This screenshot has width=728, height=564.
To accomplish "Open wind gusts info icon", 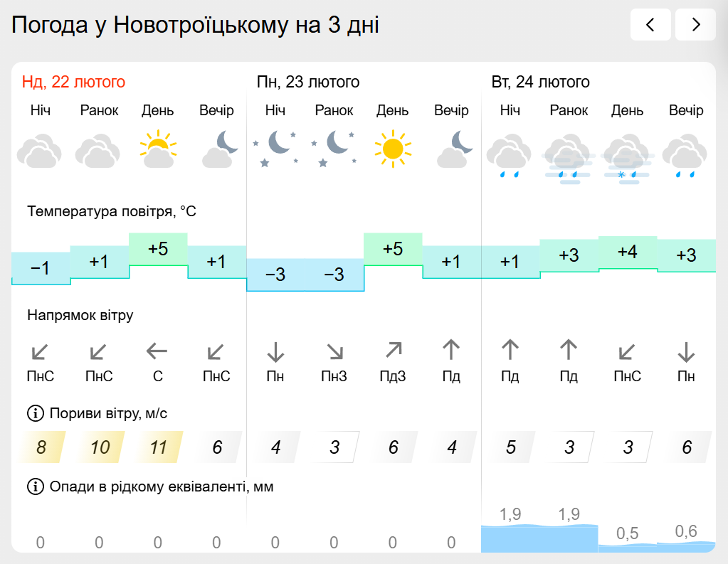I will coord(35,413).
